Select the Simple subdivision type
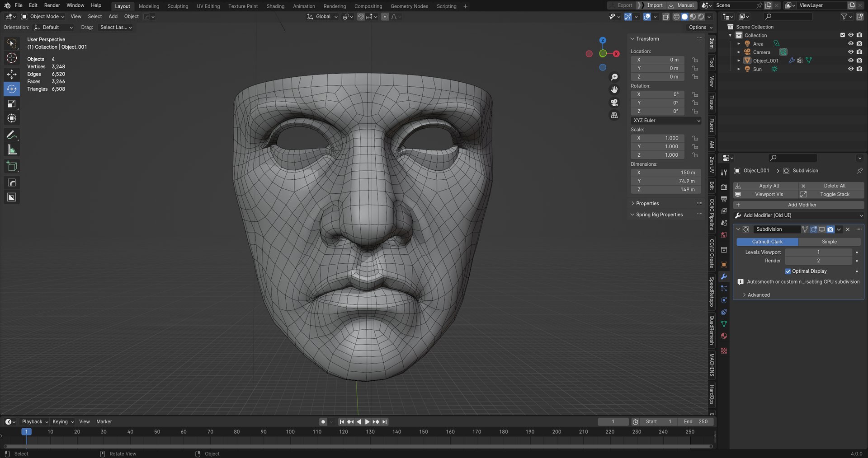Viewport: 868px width, 458px height. 829,242
